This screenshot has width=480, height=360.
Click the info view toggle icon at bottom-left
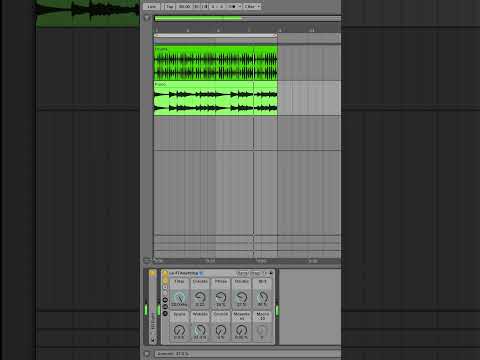[x=147, y=354]
